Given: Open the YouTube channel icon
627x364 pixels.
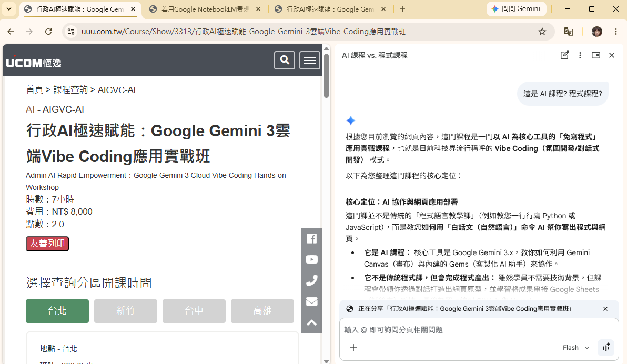Looking at the screenshot, I should (x=312, y=260).
